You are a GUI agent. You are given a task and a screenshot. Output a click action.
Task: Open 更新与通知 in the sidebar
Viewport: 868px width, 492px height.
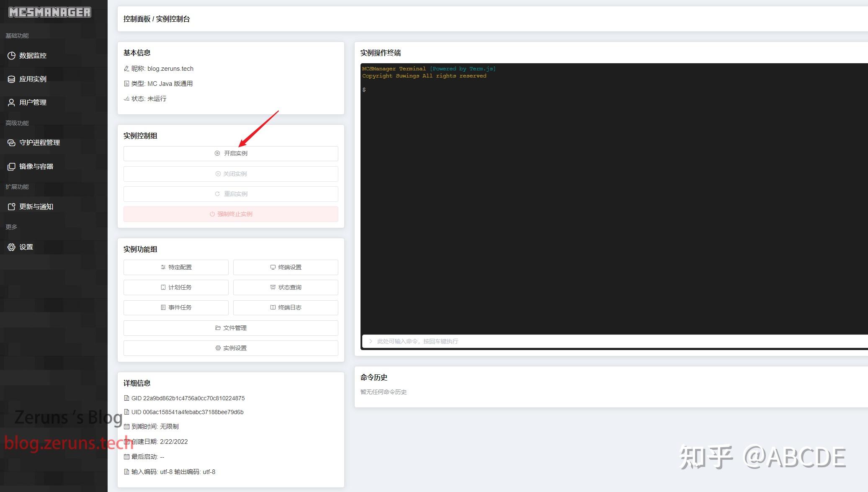pyautogui.click(x=36, y=207)
